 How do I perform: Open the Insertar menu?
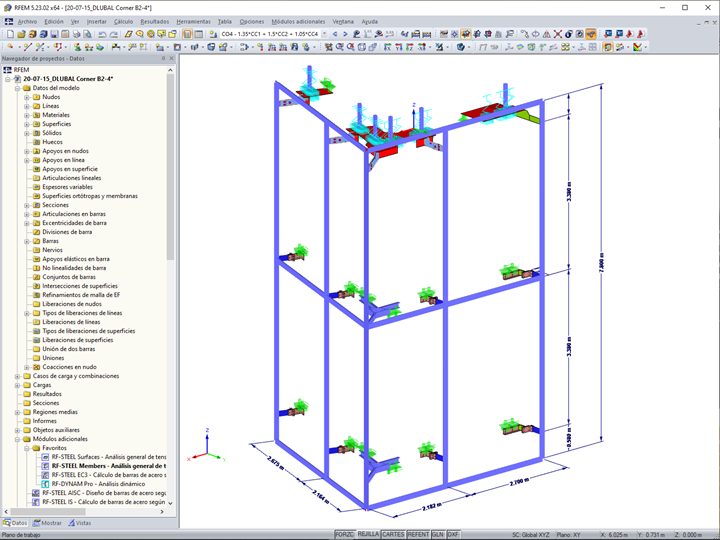click(96, 22)
